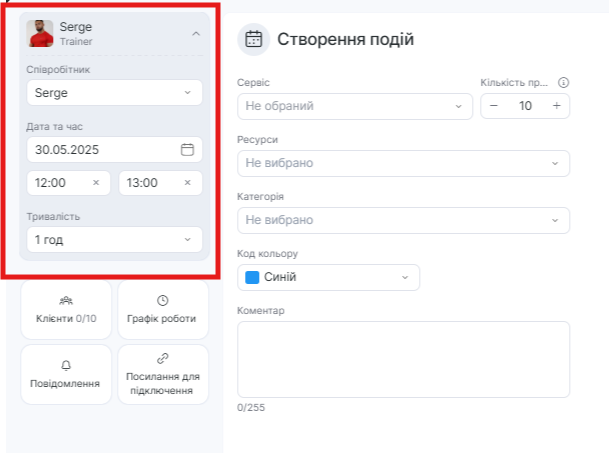Clear the 13:00 end time
Image resolution: width=609 pixels, height=453 pixels.
[x=188, y=183]
